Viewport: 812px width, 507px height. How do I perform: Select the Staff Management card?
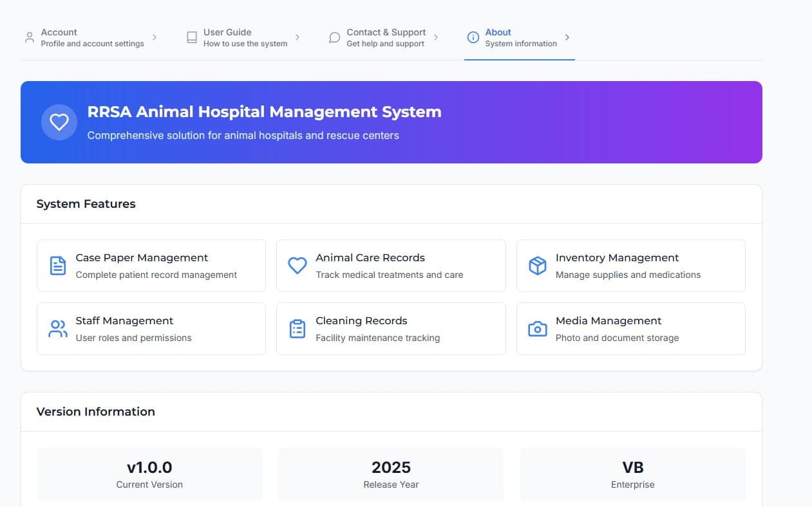(151, 329)
